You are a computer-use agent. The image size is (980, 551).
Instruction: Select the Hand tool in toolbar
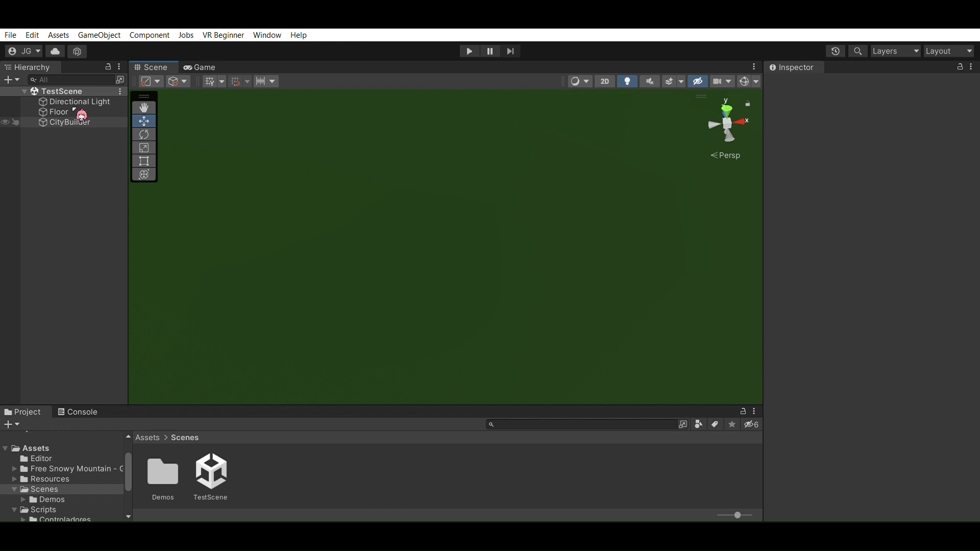(144, 107)
